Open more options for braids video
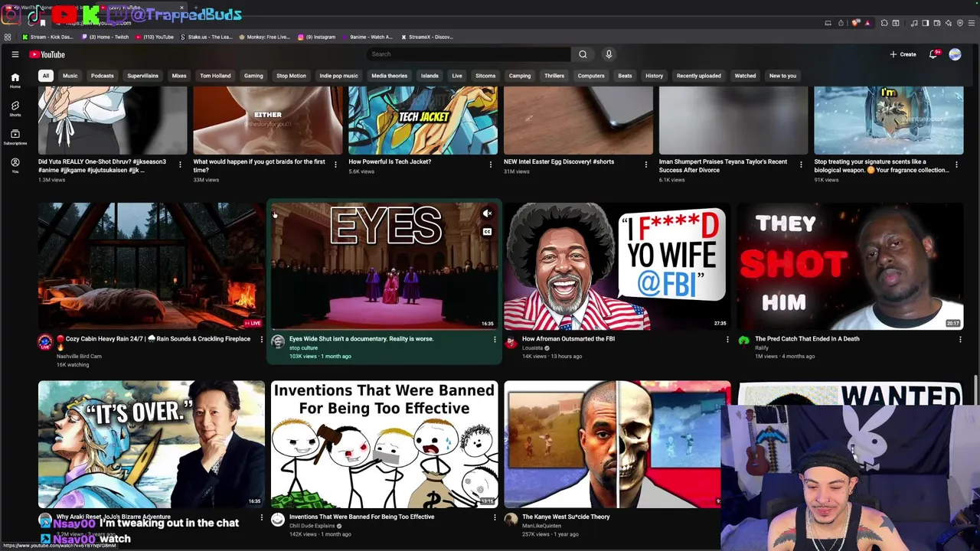The height and width of the screenshot is (551, 980). pos(335,164)
